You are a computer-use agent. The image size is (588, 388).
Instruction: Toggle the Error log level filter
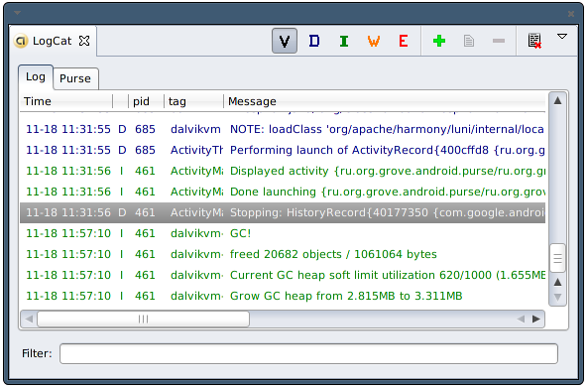pyautogui.click(x=404, y=41)
